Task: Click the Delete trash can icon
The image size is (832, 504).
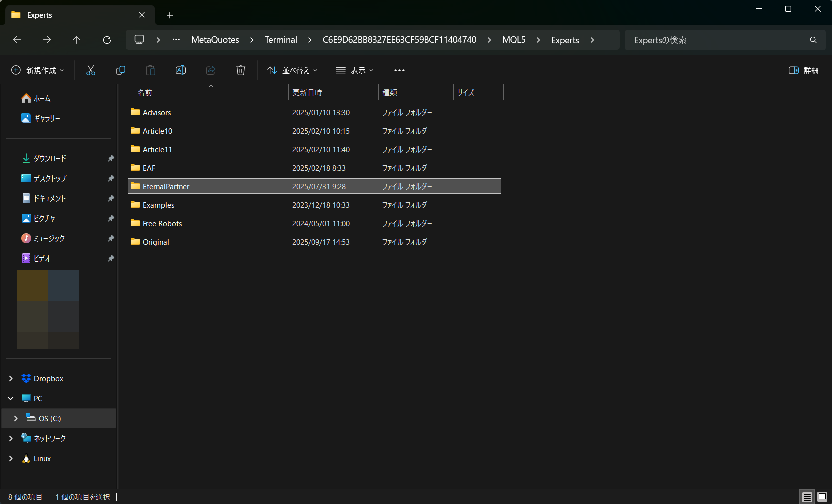Action: click(241, 70)
